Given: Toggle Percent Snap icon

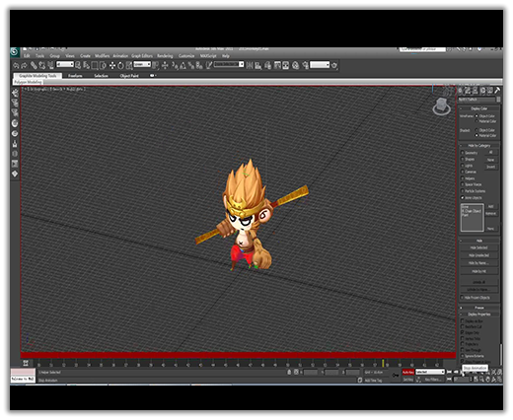Looking at the screenshot, I should (x=191, y=65).
